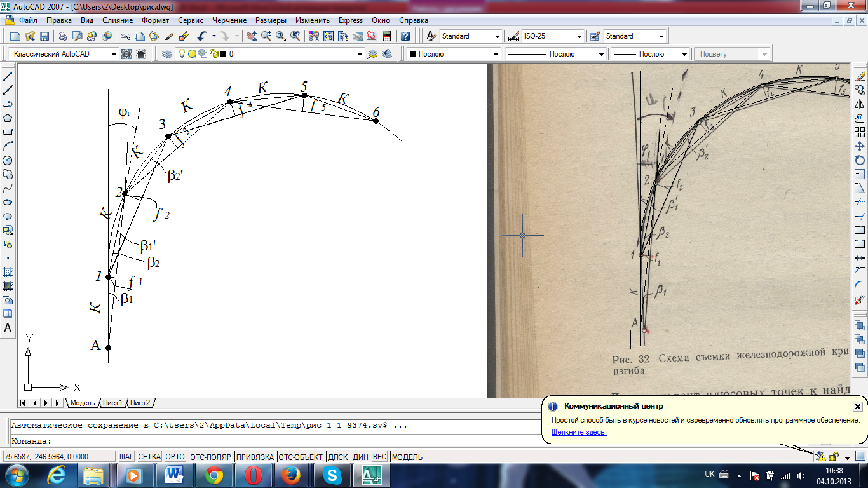Click the Erase modify tool
The image size is (868, 488).
click(x=860, y=77)
